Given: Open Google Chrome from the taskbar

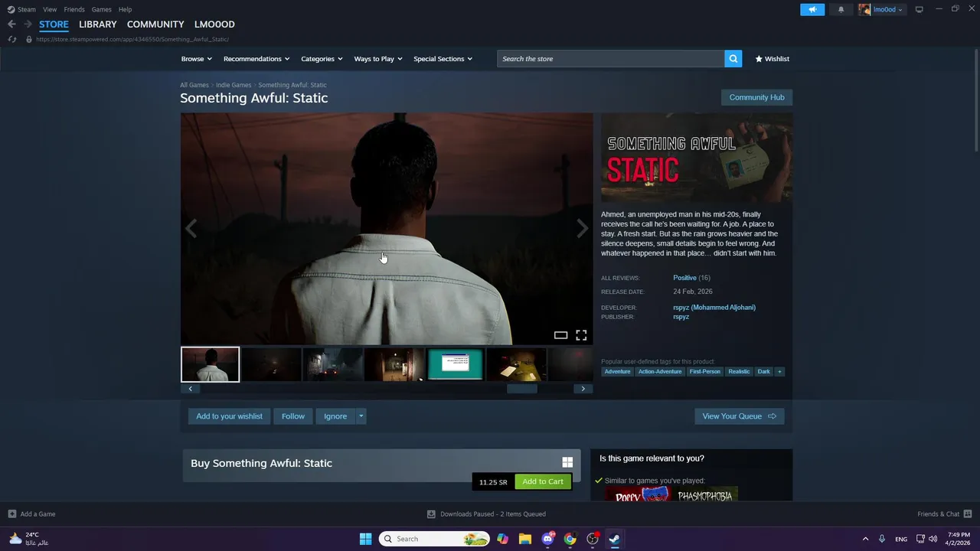Looking at the screenshot, I should [570, 539].
